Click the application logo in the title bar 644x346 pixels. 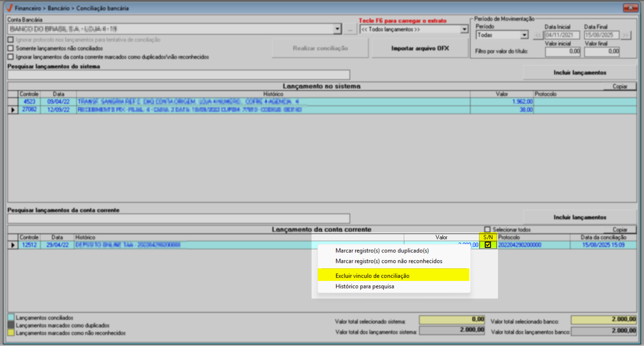tap(10, 8)
